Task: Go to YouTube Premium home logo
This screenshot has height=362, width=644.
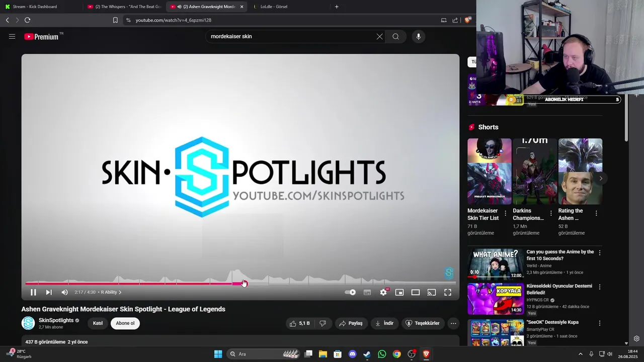Action: pos(41,36)
